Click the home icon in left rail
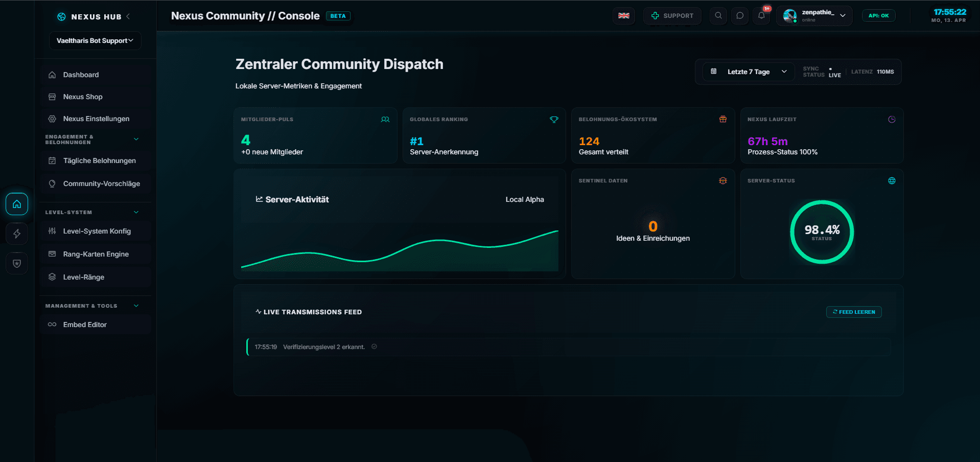 point(17,204)
